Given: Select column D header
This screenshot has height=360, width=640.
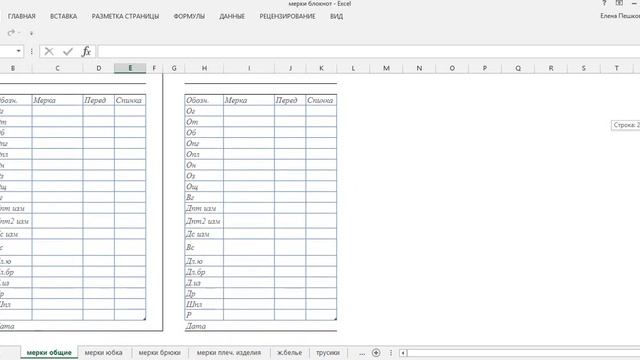Looking at the screenshot, I should pos(98,68).
